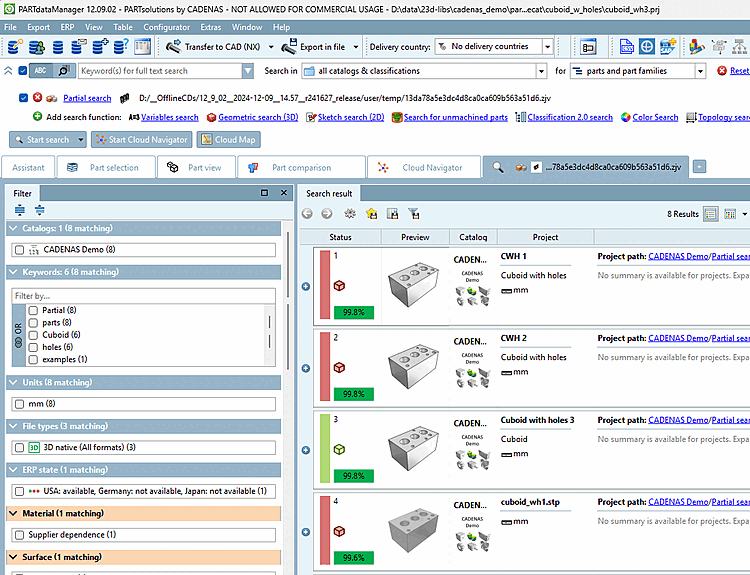This screenshot has height=575, width=750.
Task: Click the SAP star toolbar icon
Action: pyautogui.click(x=668, y=46)
